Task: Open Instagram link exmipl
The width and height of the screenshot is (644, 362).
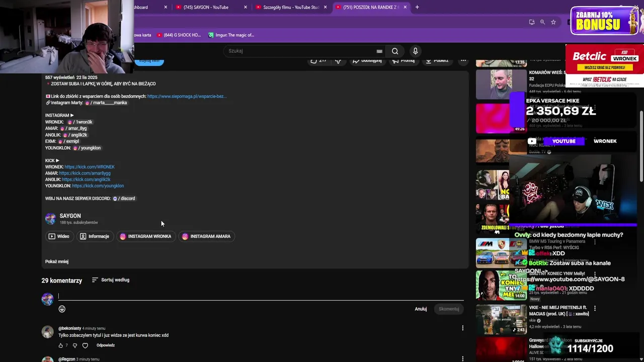Action: coord(68,142)
